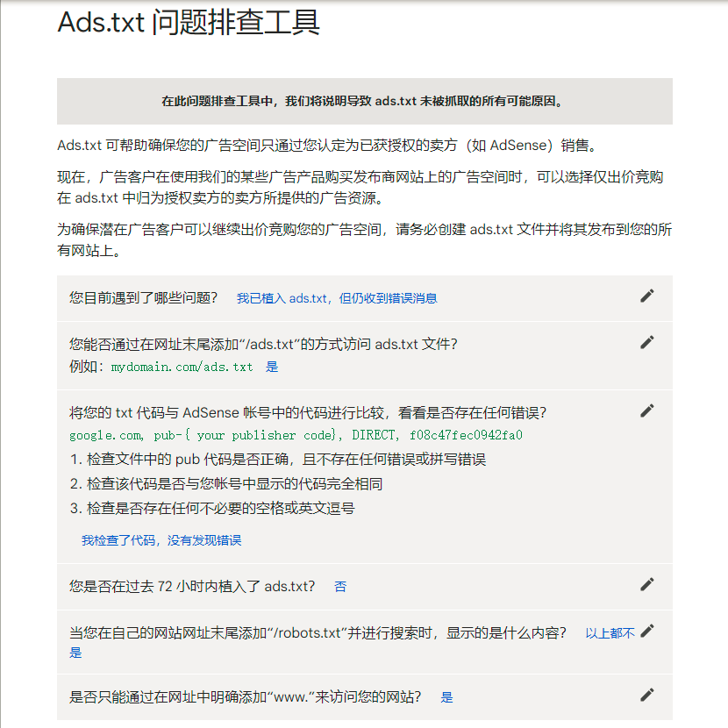Click the question about past 72 hours

pyautogui.click(x=193, y=586)
